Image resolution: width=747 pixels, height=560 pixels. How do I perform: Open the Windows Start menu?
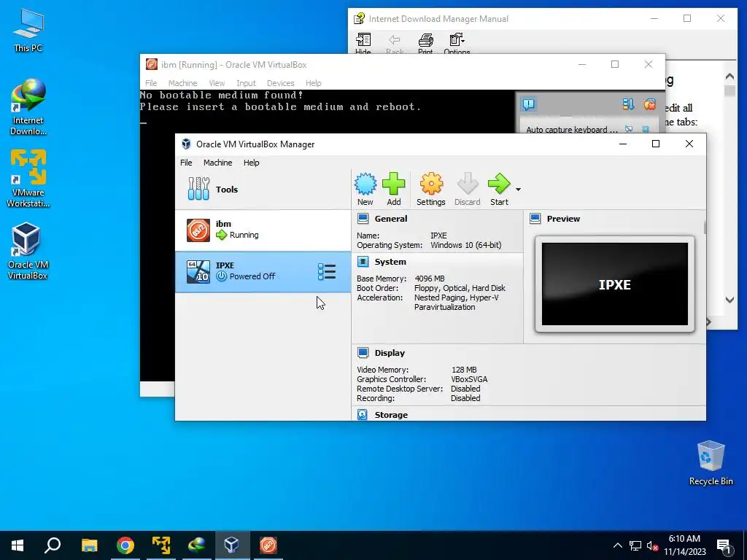18,545
